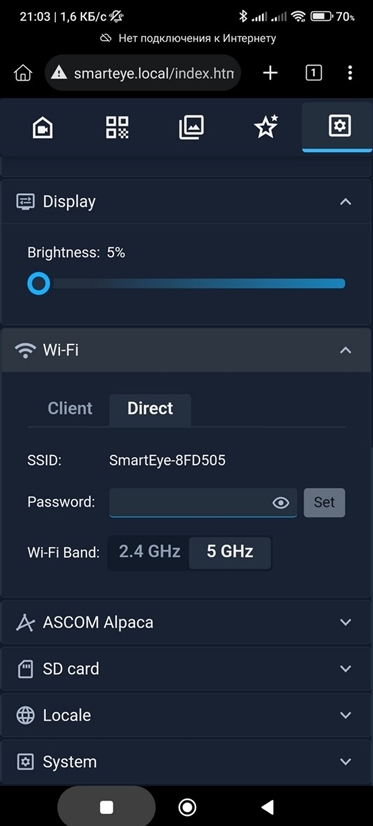Open the live camera view tab
The height and width of the screenshot is (826, 373).
(43, 127)
